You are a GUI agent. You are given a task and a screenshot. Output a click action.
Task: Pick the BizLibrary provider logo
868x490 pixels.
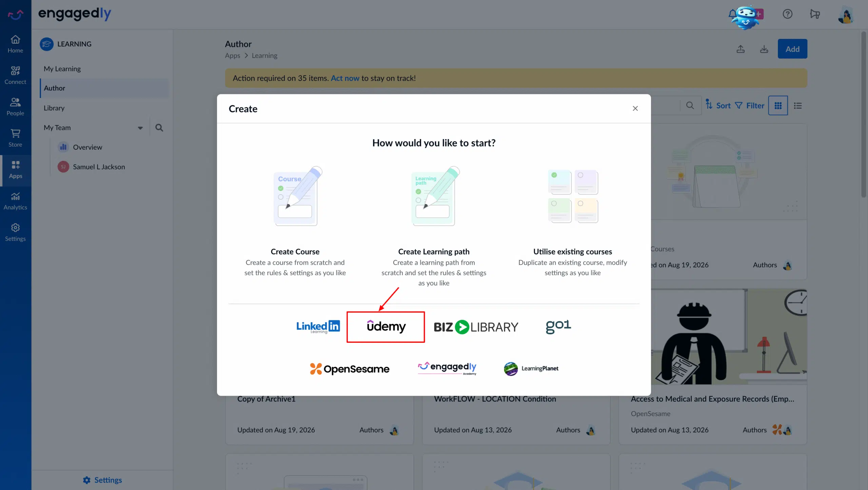pyautogui.click(x=476, y=327)
